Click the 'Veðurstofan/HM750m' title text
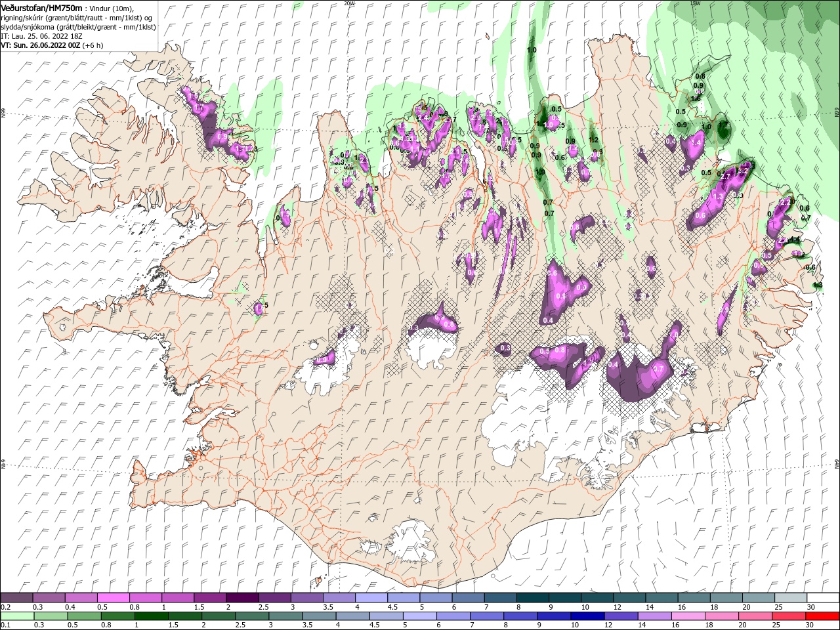 click(41, 8)
